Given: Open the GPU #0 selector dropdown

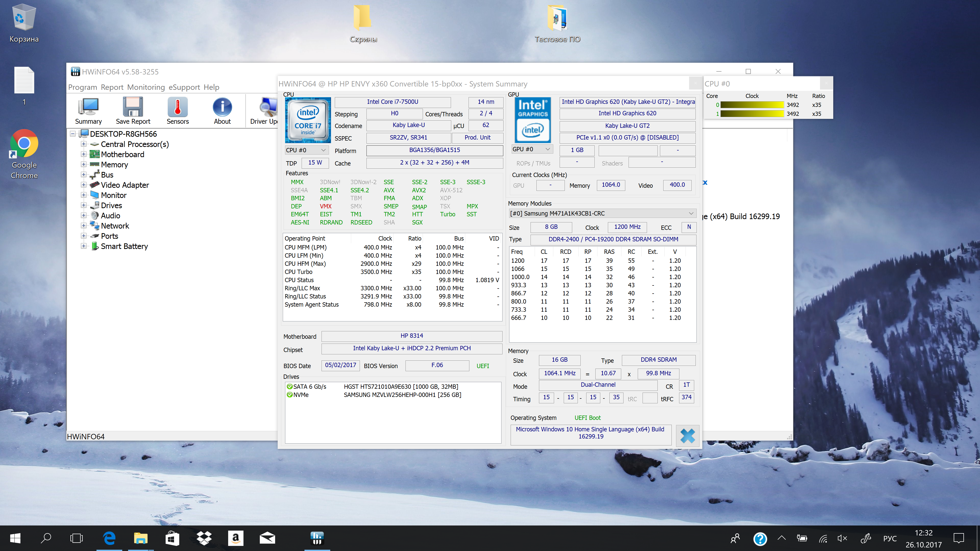Looking at the screenshot, I should 532,149.
